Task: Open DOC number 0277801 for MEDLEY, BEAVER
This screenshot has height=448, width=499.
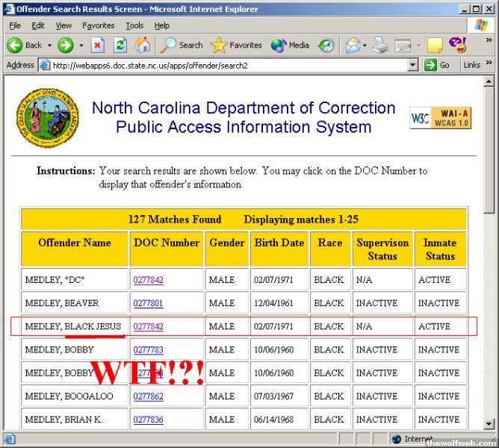Action: click(148, 303)
